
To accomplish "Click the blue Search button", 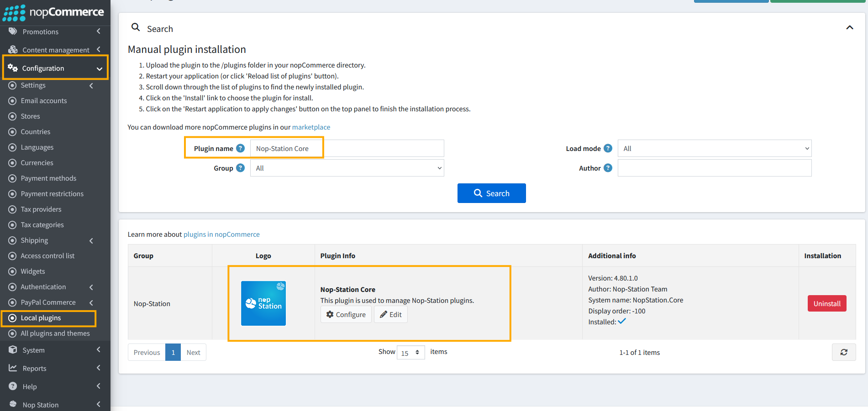I will click(x=491, y=193).
